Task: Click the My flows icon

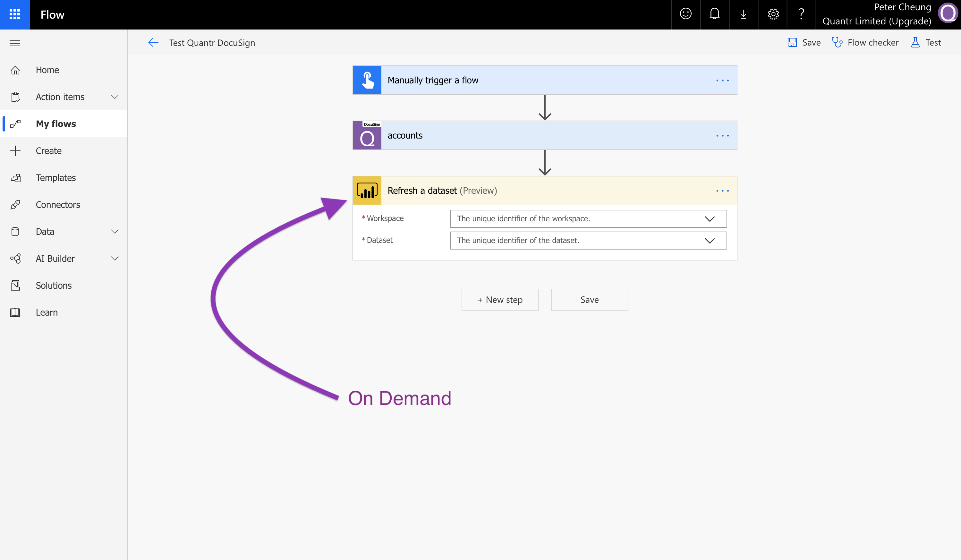Action: click(15, 124)
